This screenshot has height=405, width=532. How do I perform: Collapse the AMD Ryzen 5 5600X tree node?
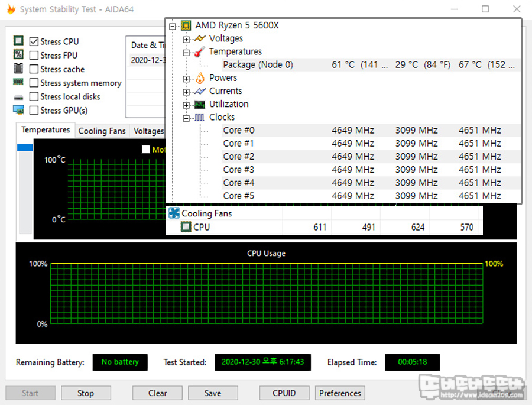173,26
